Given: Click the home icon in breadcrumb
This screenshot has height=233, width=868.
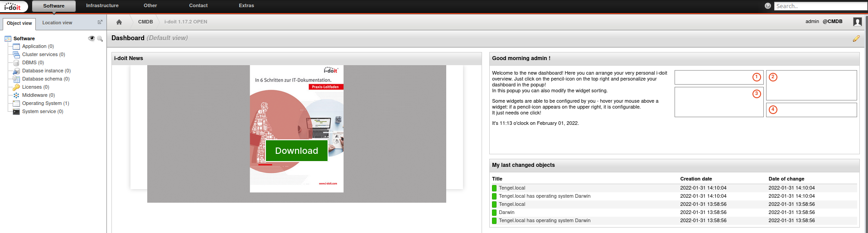Looking at the screenshot, I should point(119,22).
